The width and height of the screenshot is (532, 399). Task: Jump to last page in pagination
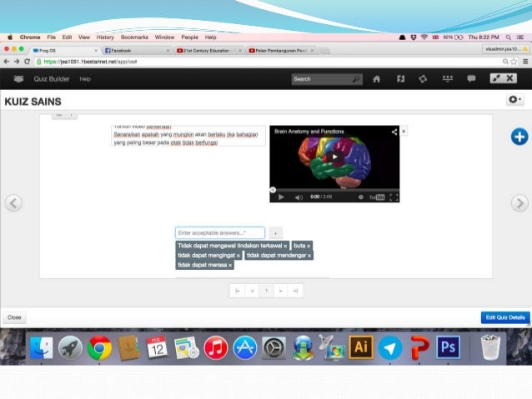click(295, 291)
